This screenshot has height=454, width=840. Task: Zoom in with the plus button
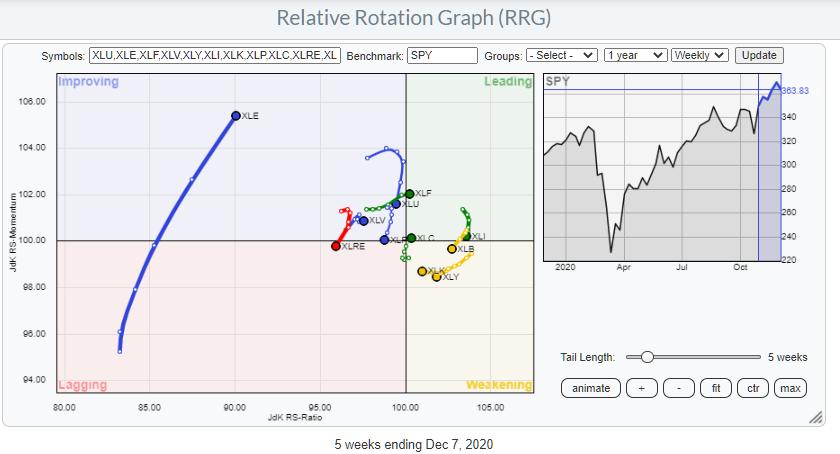coord(641,388)
